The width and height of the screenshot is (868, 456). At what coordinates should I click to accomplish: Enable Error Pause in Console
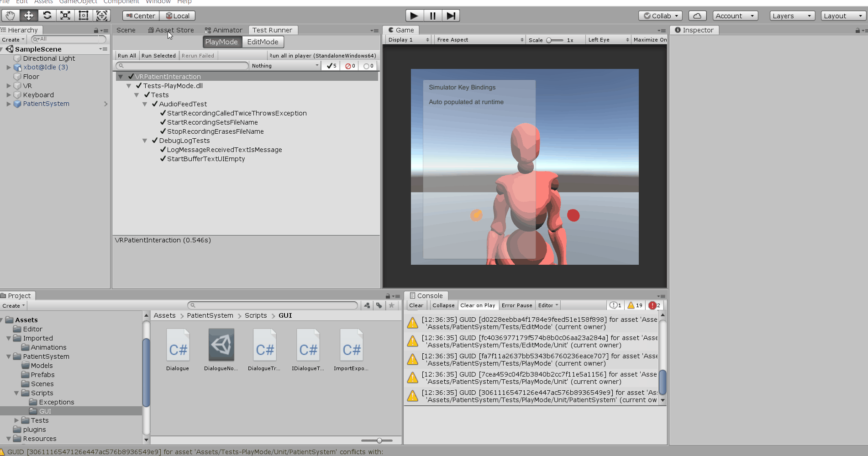(x=516, y=305)
